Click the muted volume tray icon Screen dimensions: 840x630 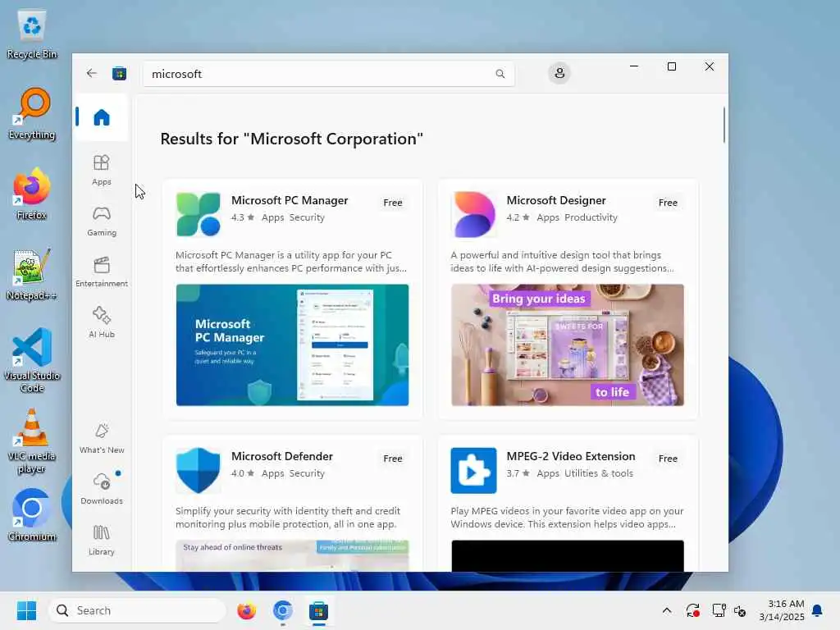click(x=740, y=610)
